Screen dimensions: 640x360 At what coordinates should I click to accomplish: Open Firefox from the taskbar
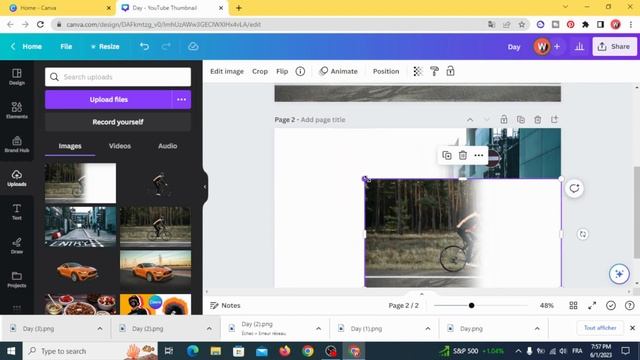coord(285,351)
